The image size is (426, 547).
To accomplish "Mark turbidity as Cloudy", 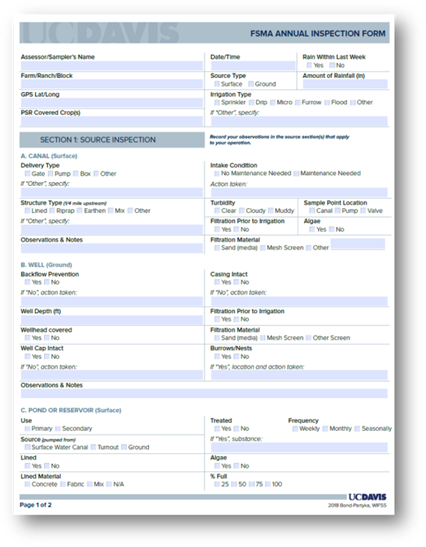I will 242,211.
